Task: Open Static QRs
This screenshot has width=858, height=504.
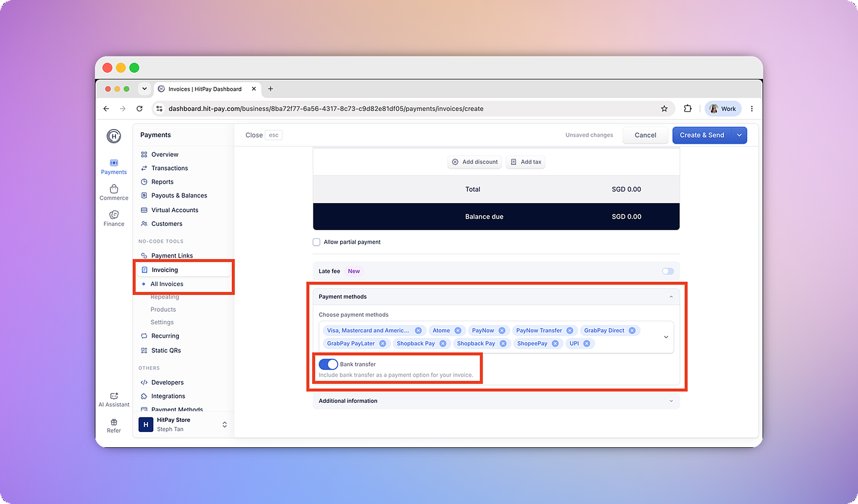Action: coord(166,350)
